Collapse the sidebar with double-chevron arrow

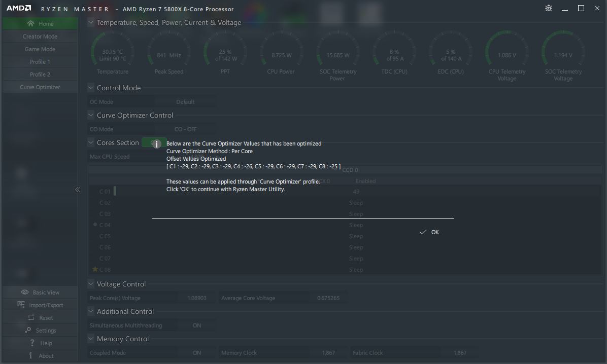tap(78, 190)
